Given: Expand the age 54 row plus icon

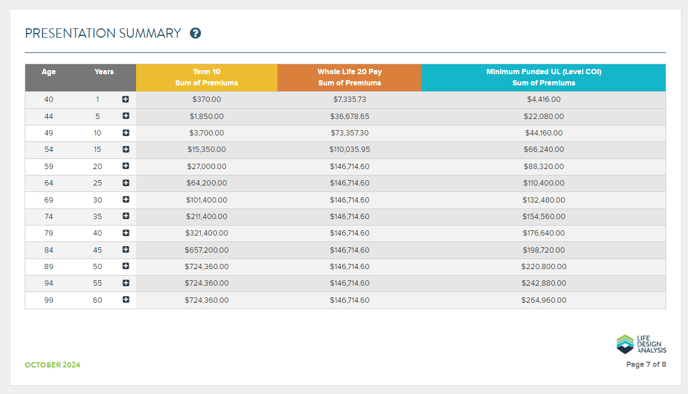Looking at the screenshot, I should pos(125,149).
